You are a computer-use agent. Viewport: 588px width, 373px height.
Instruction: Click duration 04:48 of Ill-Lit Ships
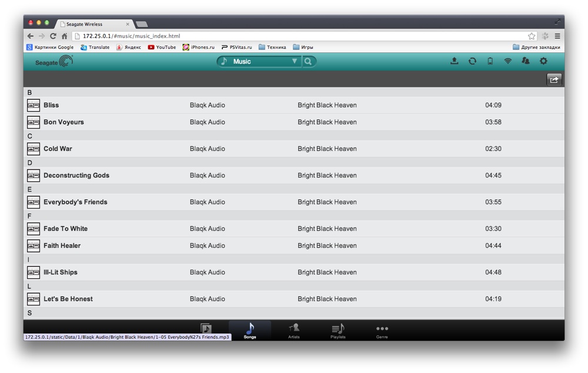(x=493, y=272)
